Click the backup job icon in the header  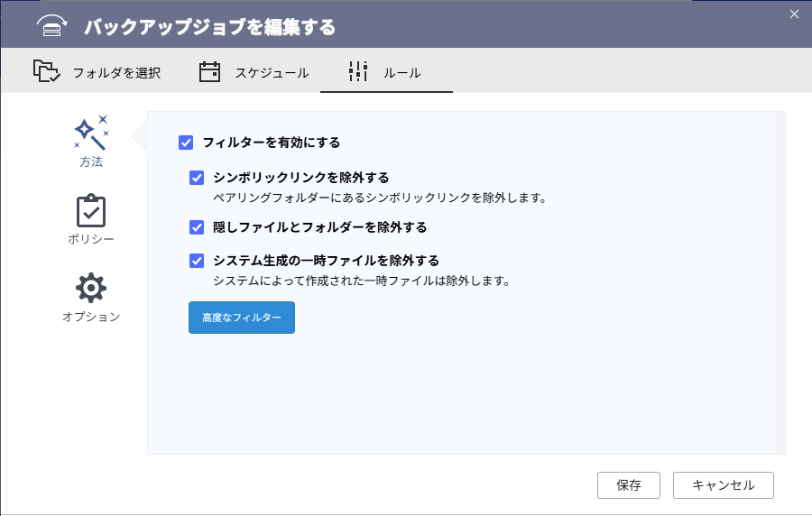click(x=52, y=26)
